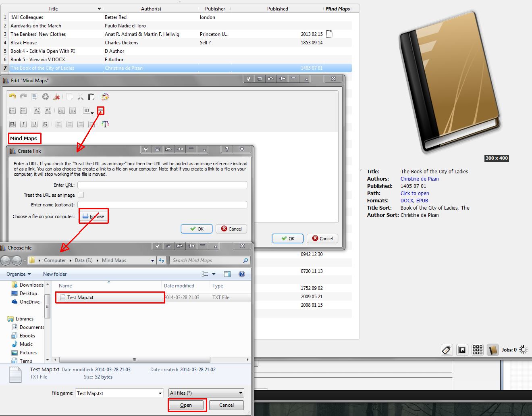Open the Downloads folder in navigation pane

[x=27, y=285]
